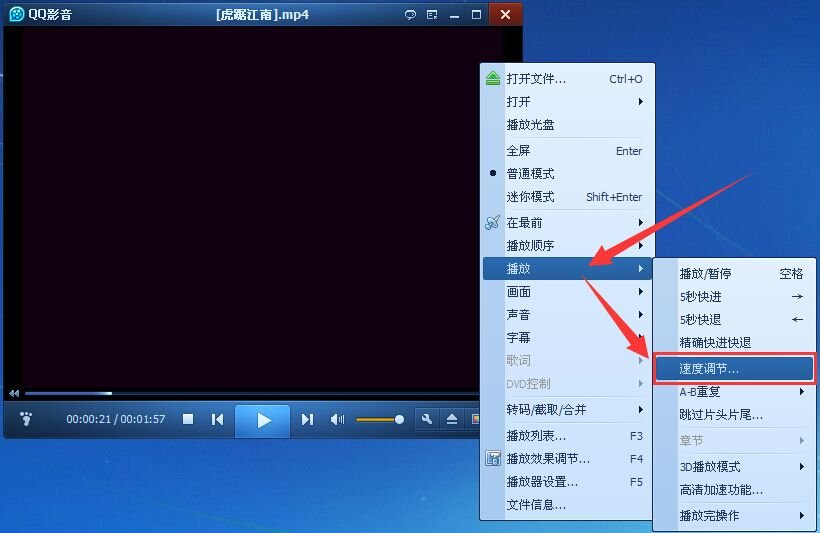Expand the A-B重复 submenu
This screenshot has height=533, width=820.
[734, 392]
